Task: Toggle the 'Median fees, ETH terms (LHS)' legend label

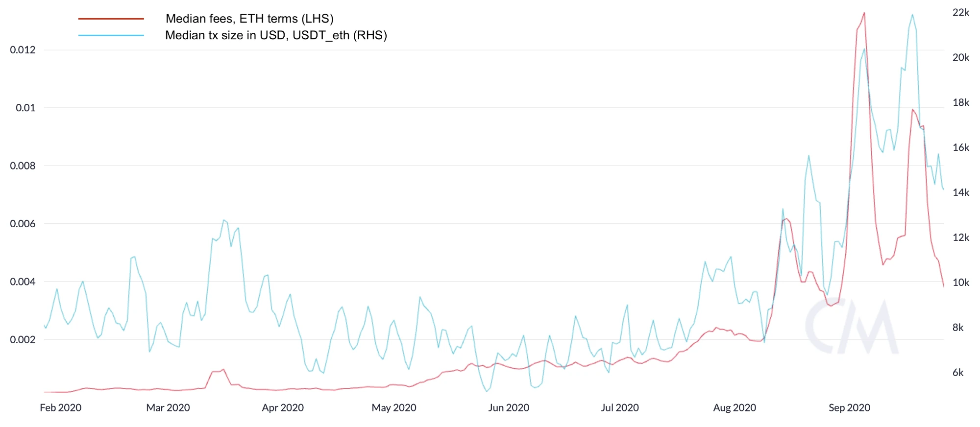Action: point(249,19)
